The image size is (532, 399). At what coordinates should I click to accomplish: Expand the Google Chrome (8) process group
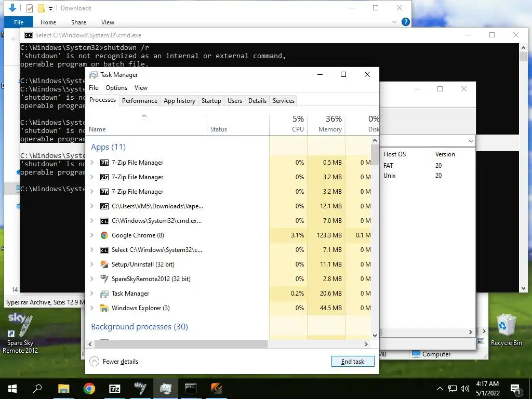tap(92, 235)
